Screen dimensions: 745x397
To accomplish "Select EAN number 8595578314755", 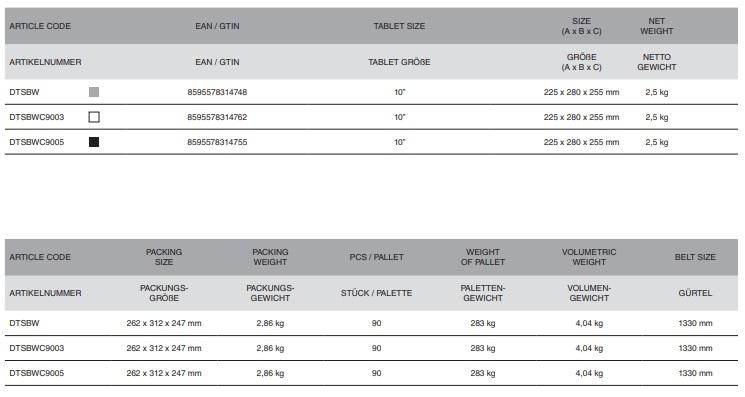I will [x=217, y=142].
